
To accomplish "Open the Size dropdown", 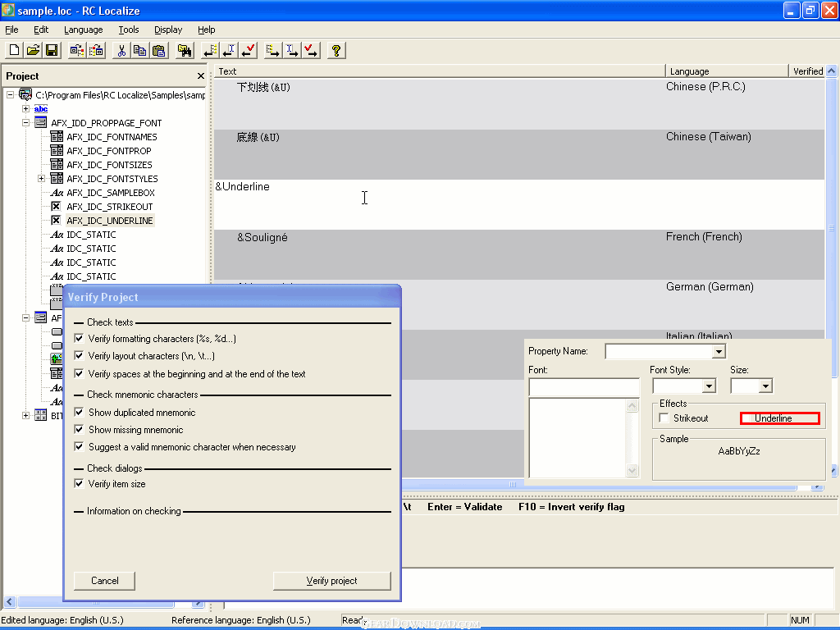I will coord(765,386).
